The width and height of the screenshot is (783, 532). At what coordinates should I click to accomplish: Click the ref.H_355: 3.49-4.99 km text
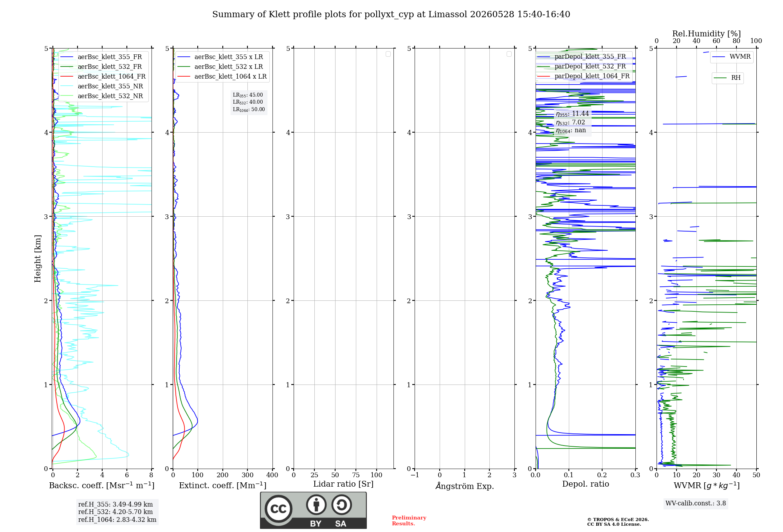[115, 505]
